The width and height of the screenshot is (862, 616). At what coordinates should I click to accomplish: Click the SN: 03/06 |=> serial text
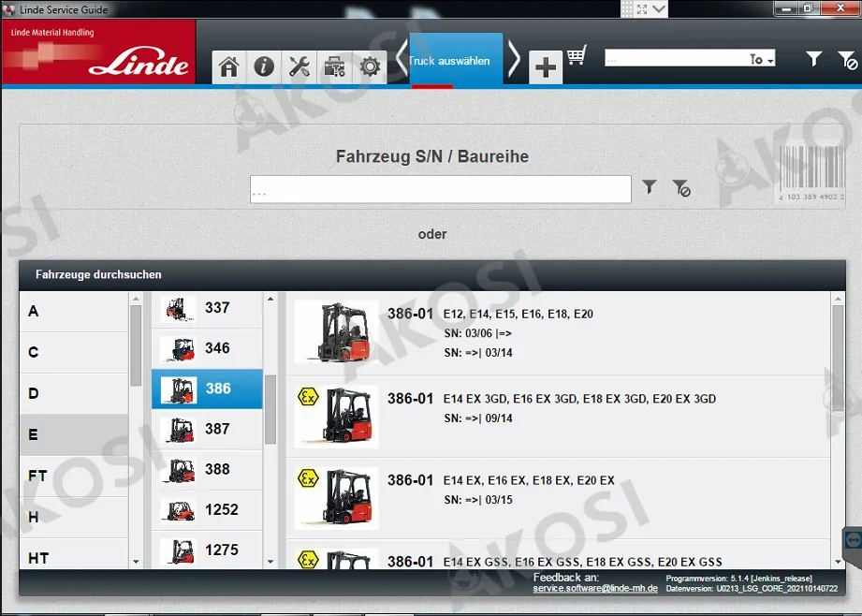click(x=477, y=333)
